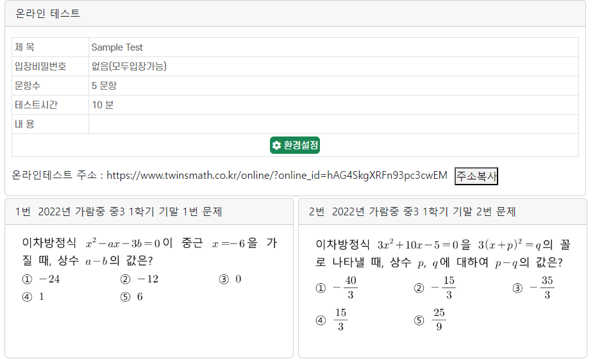Choose answer ③ 0 in question 1
The width and height of the screenshot is (595, 364).
pos(230,279)
